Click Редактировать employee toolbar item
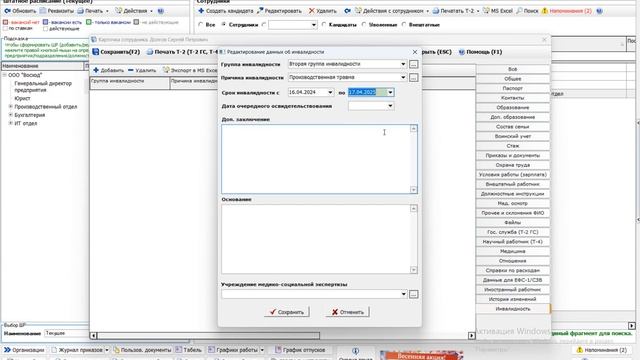 click(279, 11)
